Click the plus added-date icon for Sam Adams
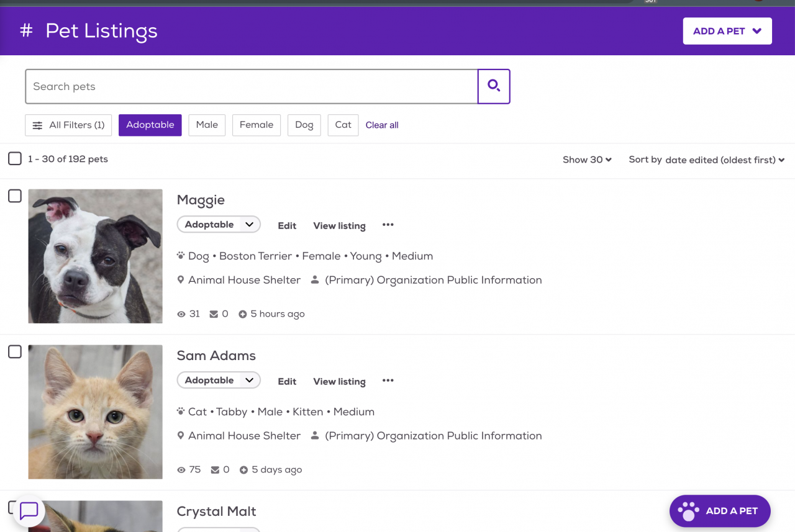795x532 pixels. 243,470
